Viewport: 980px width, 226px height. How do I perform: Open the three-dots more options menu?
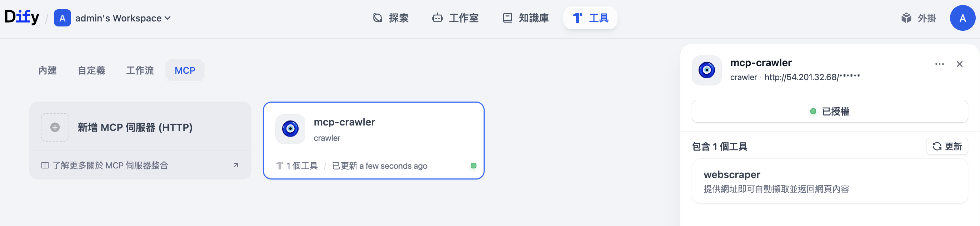coord(939,64)
